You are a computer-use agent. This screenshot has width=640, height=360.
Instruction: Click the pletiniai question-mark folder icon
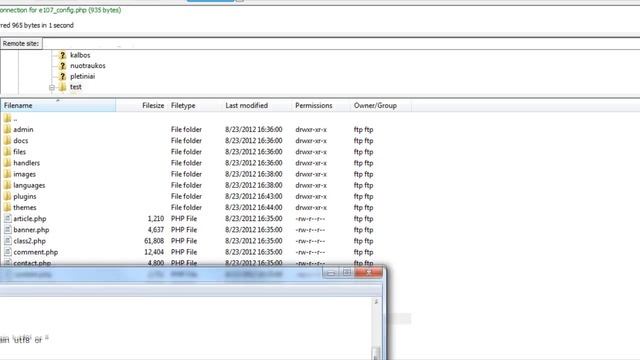62,76
